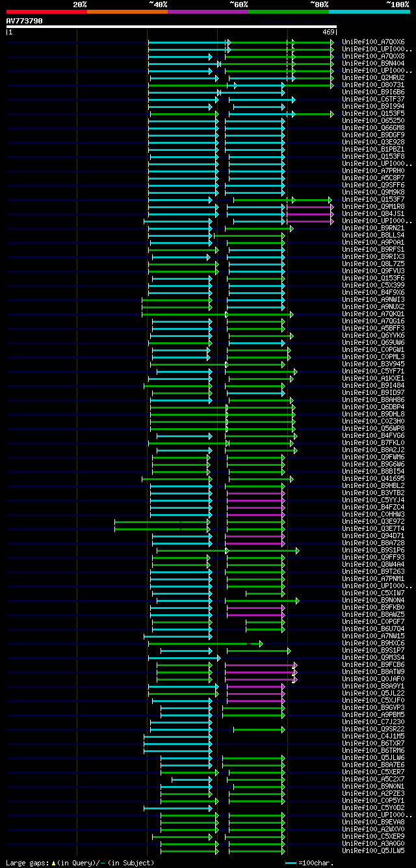Screen dimensions: 416x868
Task: Click the cyan ~100% identity legend segment
Action: click(369, 12)
